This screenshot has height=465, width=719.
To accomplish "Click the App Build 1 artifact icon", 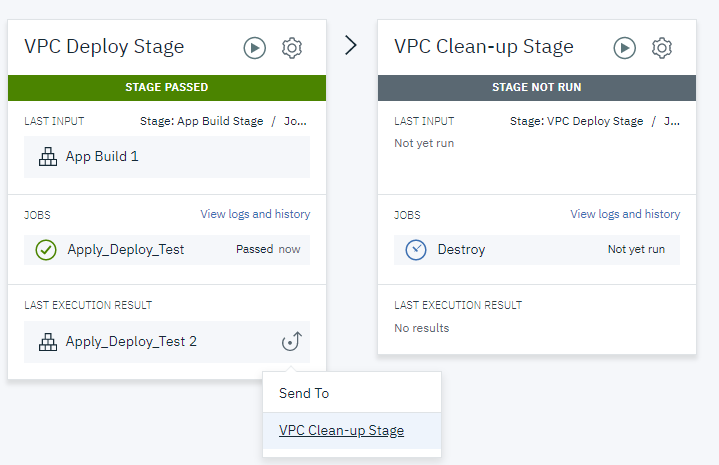I will pos(47,157).
